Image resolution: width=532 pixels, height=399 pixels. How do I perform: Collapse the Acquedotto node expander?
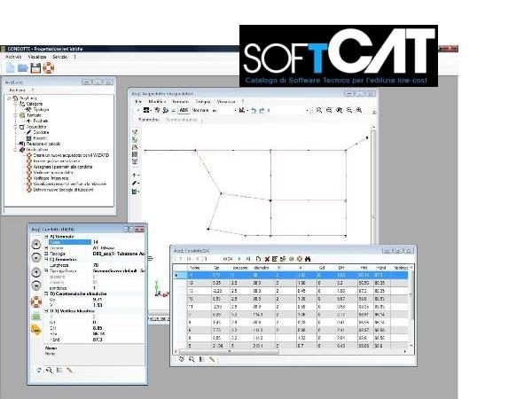coord(15,127)
